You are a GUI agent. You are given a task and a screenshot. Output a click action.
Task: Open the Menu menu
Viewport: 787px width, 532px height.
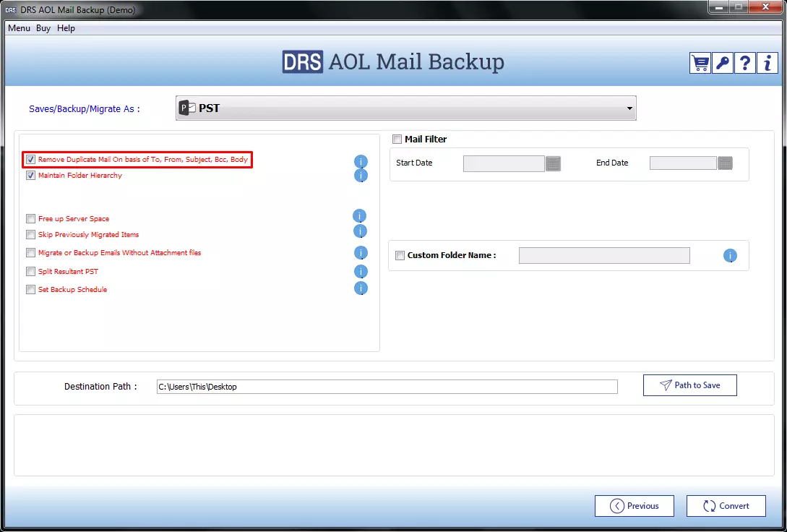click(x=19, y=28)
